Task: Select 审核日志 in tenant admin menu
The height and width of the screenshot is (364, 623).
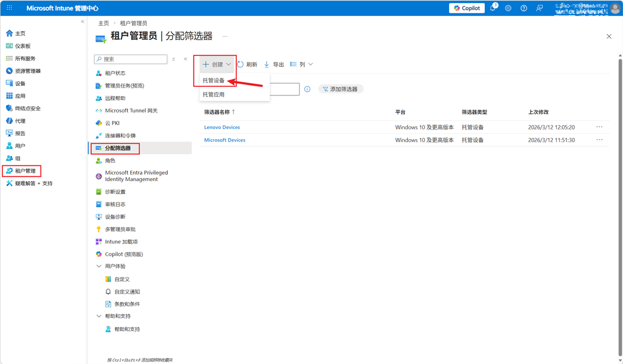Action: 115,204
